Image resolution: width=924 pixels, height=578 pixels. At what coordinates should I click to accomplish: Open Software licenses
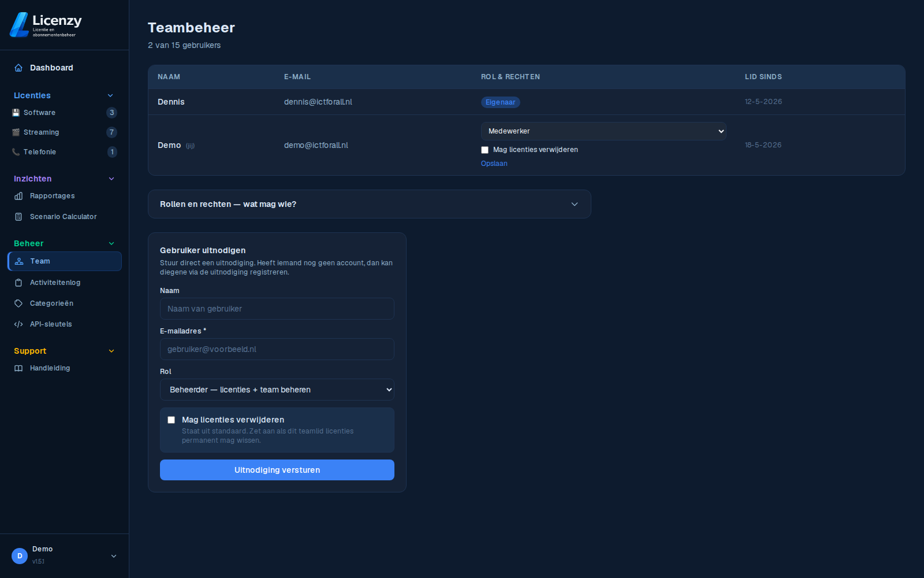[x=65, y=113]
